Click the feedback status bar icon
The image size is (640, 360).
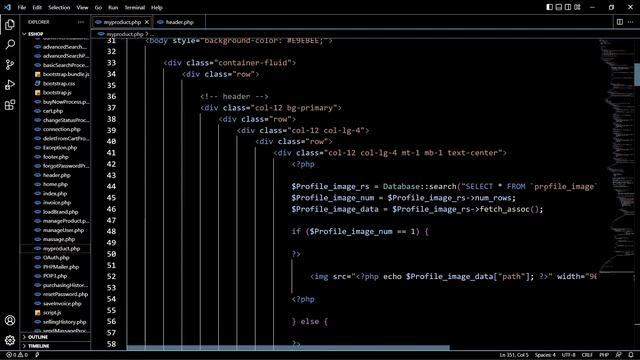pos(619,355)
